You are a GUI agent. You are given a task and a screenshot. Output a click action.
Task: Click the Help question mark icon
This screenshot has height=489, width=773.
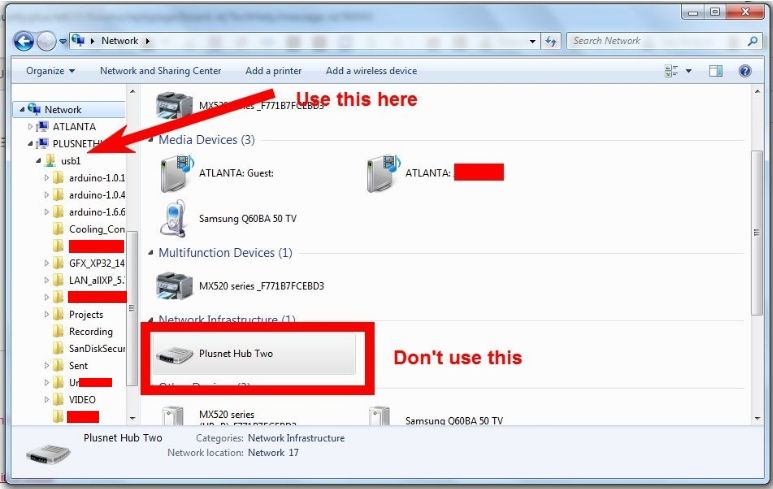(x=744, y=71)
